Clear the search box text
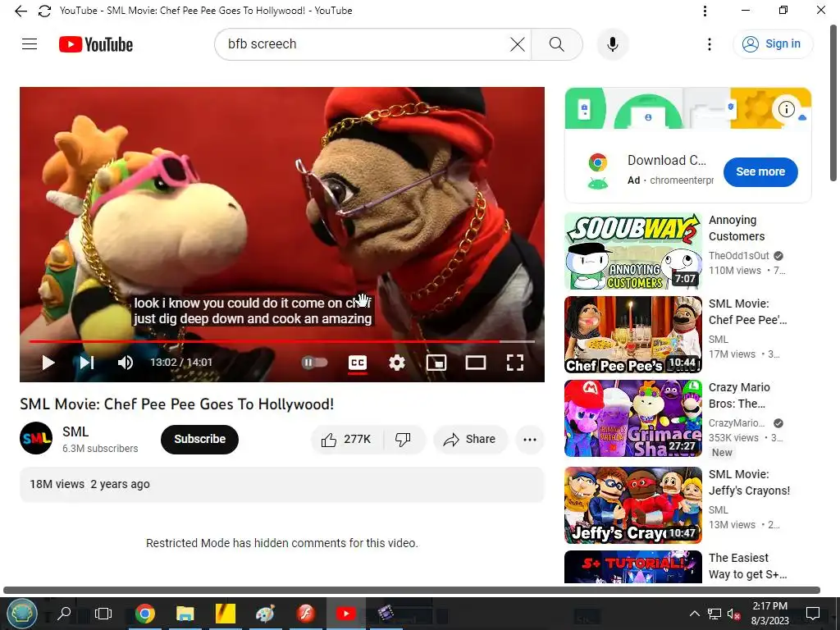Screen dimensions: 840x630 (517, 44)
